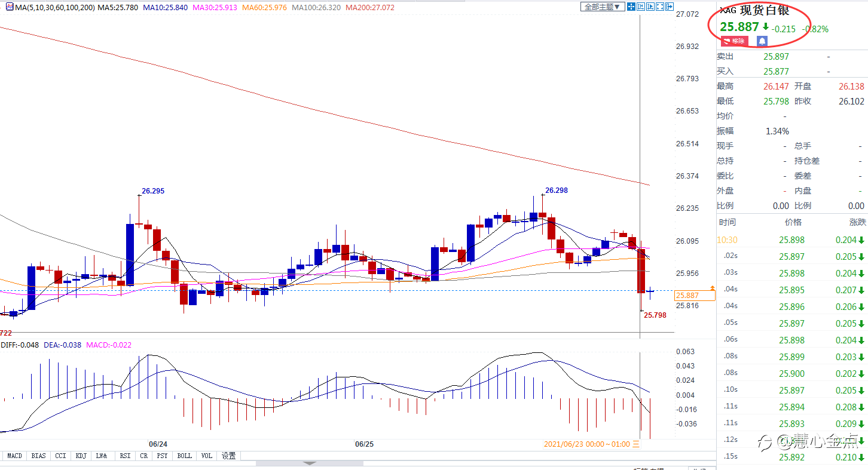Click the fullscreen expand icon
The width and height of the screenshot is (868, 470).
pyautogui.click(x=660, y=7)
